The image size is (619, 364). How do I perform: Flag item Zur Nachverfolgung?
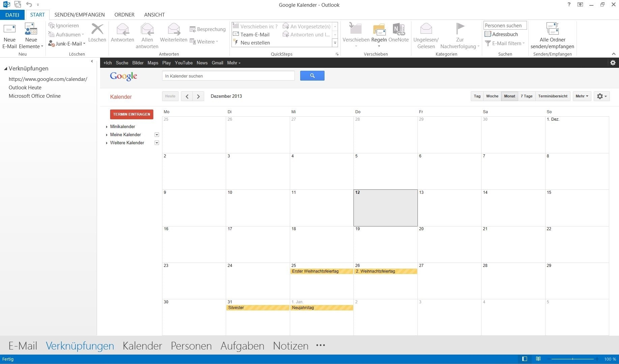coord(460,36)
